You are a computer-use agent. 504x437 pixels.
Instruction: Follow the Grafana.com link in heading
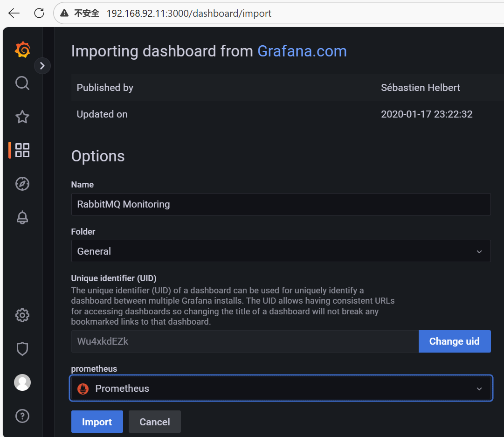[302, 51]
